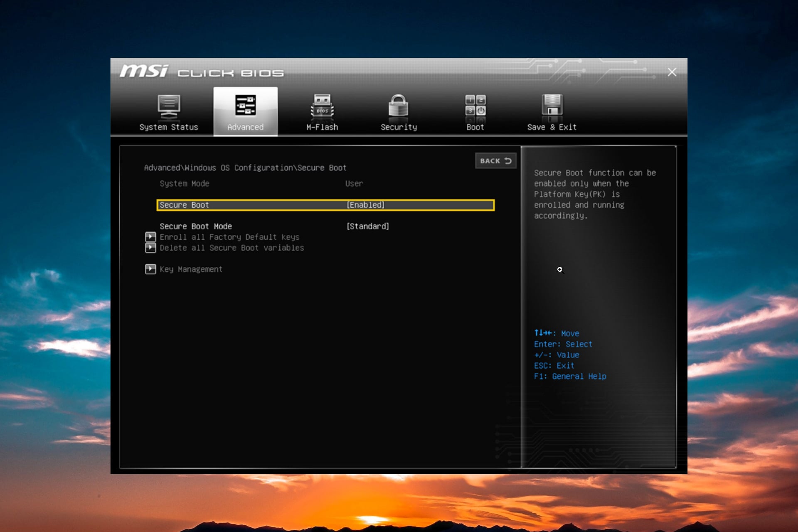Click the Security padlock icon
Screen dimensions: 798x532
[x=398, y=106]
